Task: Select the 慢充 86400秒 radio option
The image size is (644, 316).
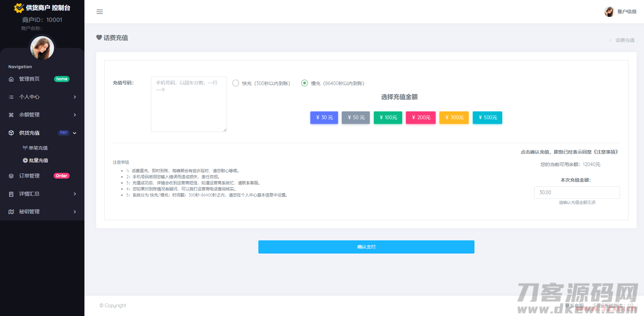Action: (305, 83)
